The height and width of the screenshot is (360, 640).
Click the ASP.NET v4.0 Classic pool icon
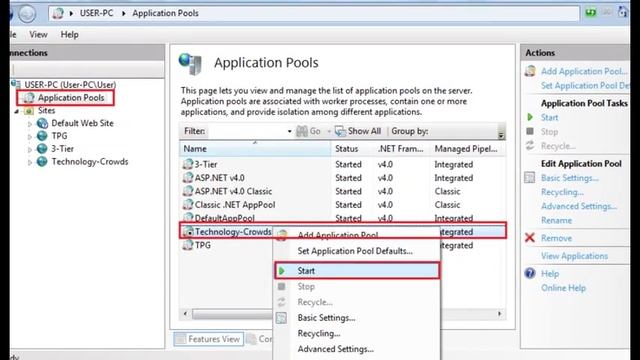(x=188, y=191)
